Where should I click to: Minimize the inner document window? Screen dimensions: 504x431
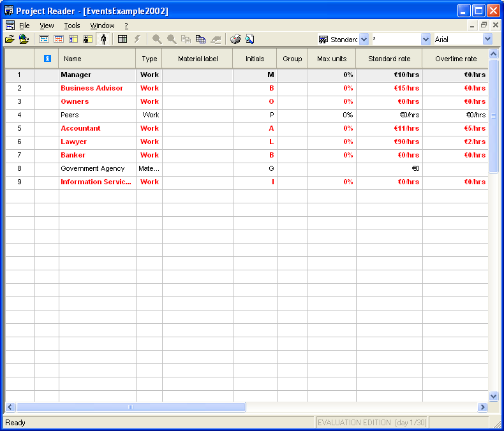[472, 26]
